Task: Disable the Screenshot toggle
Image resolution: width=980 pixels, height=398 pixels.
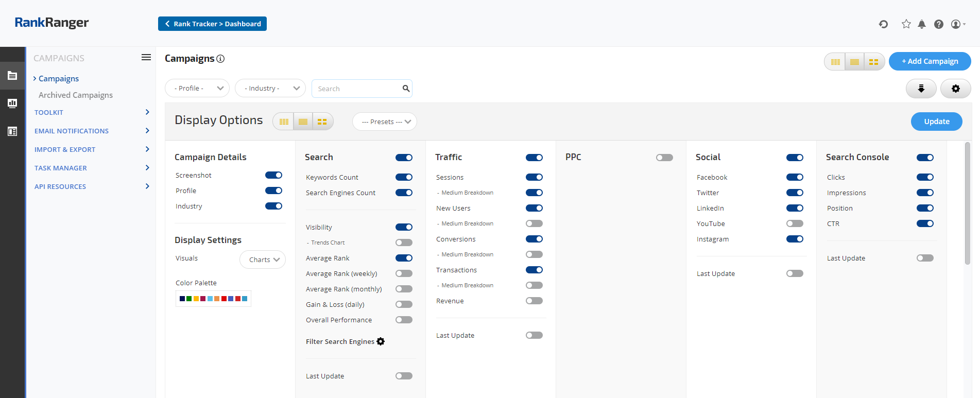Action: [273, 175]
